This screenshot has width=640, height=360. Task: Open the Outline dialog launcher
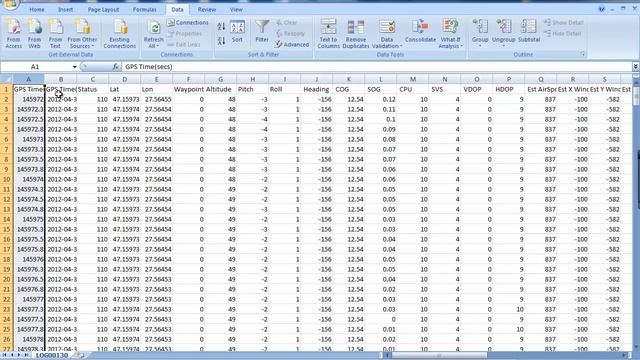coord(582,54)
